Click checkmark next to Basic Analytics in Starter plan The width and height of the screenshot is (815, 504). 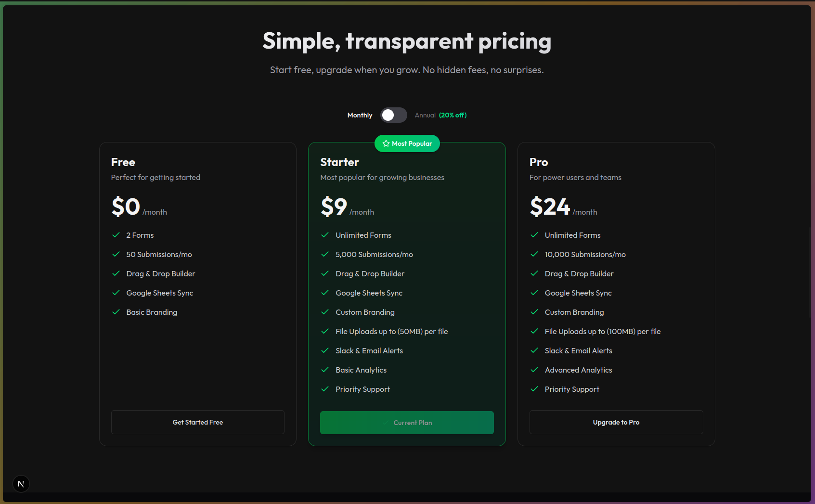(325, 370)
